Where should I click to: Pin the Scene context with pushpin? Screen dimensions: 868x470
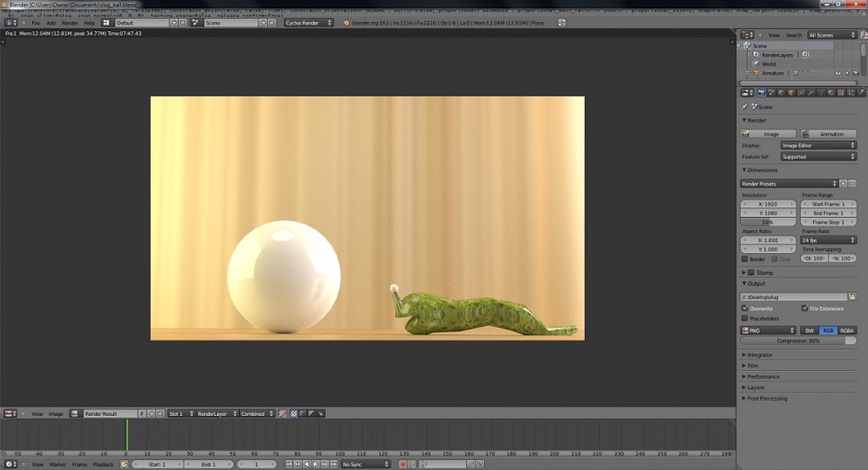click(744, 107)
